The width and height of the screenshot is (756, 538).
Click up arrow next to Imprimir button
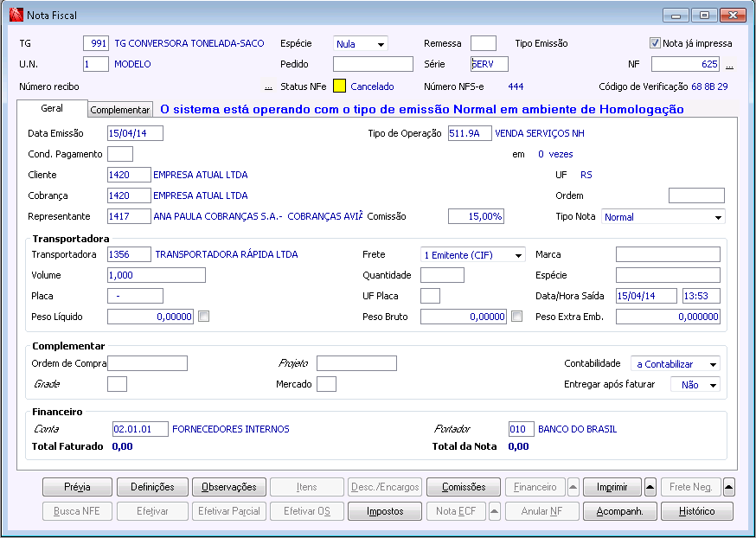pos(650,487)
